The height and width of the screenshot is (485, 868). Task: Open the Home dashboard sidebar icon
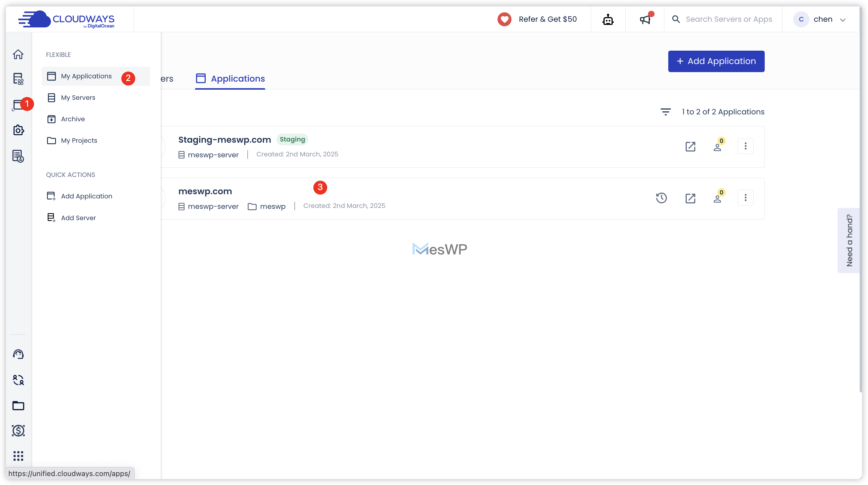click(x=18, y=54)
